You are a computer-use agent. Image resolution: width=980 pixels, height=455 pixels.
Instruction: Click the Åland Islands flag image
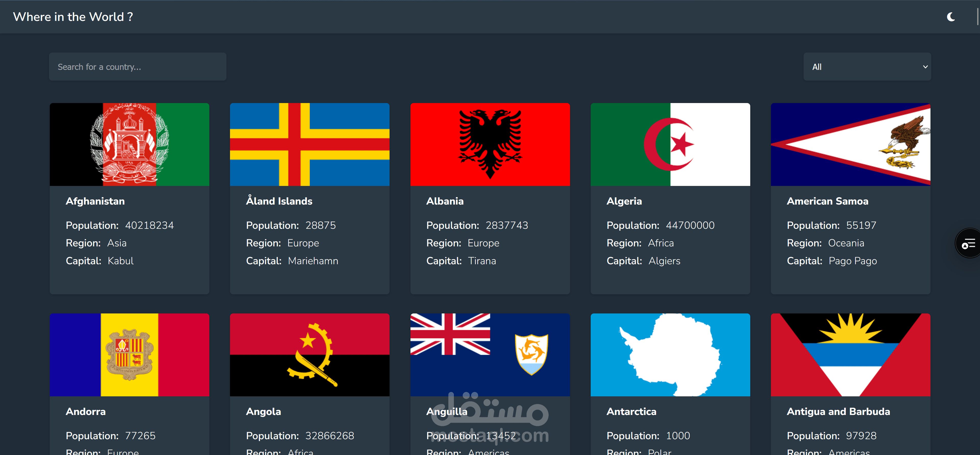click(310, 144)
